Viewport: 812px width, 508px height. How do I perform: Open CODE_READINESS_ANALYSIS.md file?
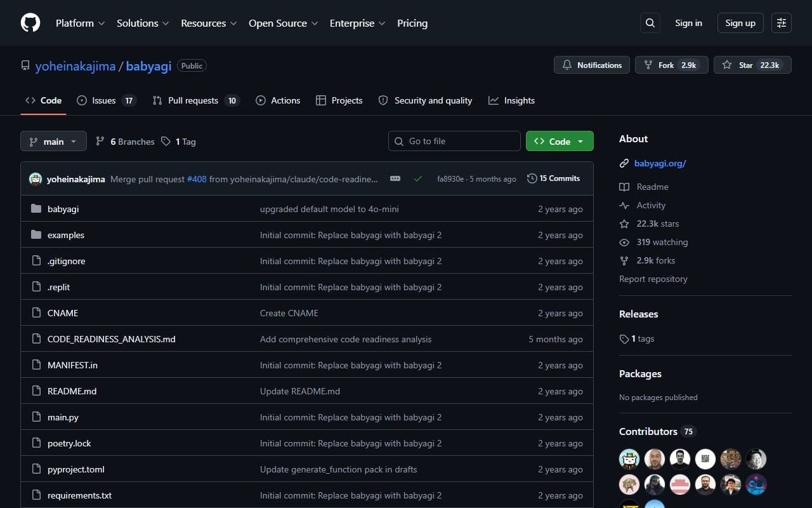(112, 339)
